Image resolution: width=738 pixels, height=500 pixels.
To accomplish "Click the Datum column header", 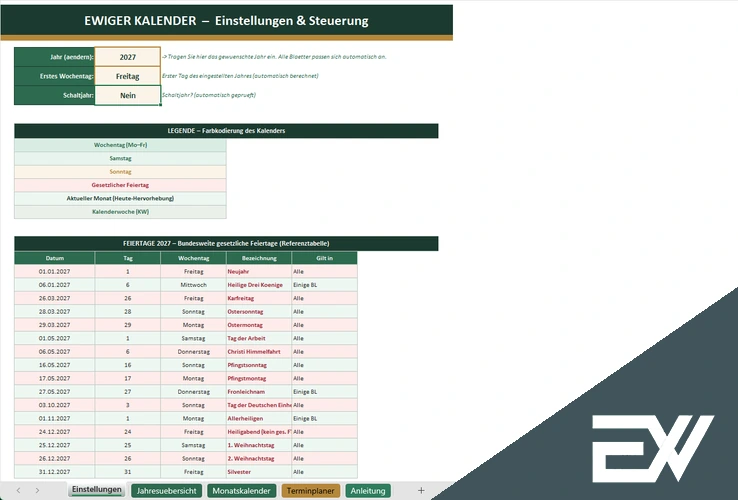I will [55, 258].
